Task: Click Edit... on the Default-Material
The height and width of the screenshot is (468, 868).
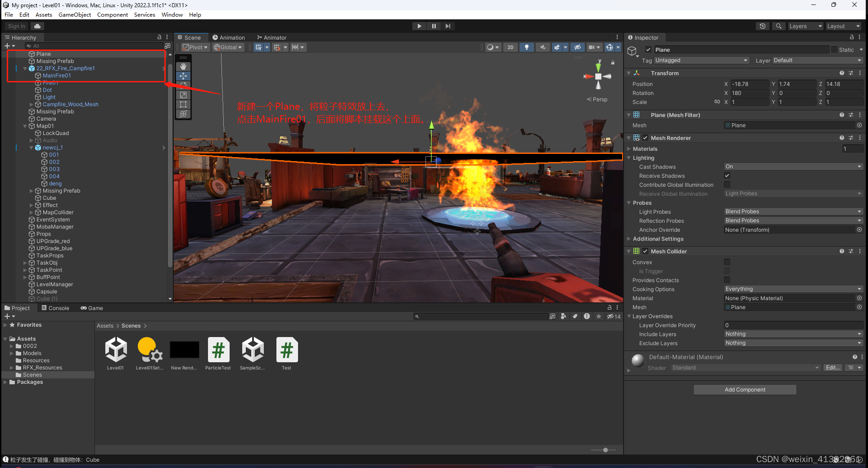Action: click(832, 368)
